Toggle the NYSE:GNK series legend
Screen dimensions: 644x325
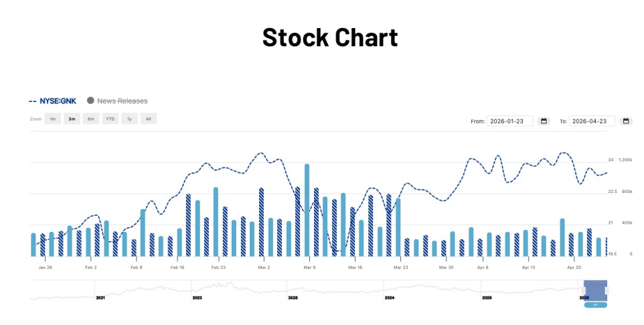coord(54,101)
